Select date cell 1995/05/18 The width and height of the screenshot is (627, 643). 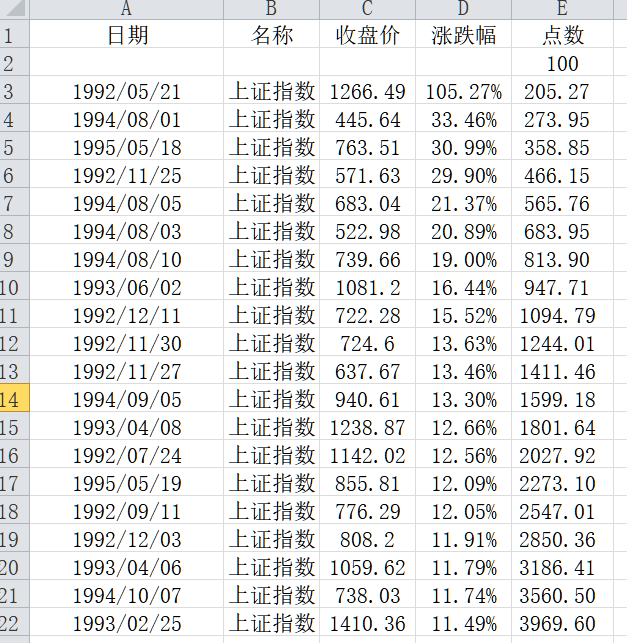[x=126, y=146]
